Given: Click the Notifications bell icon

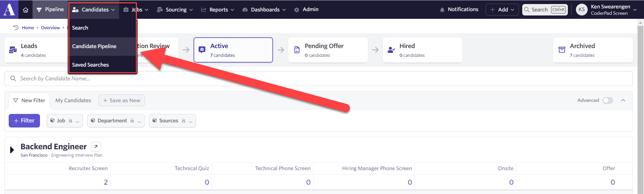Looking at the screenshot, I should coord(442,10).
